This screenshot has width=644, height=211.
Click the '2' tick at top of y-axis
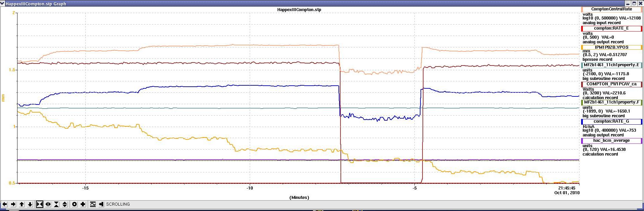point(13,13)
